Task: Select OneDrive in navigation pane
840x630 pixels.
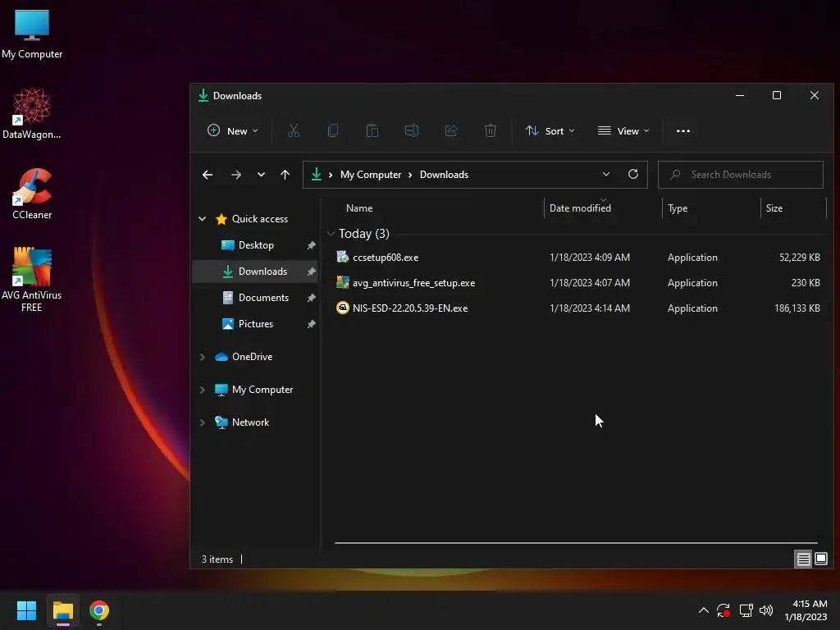Action: (x=252, y=357)
